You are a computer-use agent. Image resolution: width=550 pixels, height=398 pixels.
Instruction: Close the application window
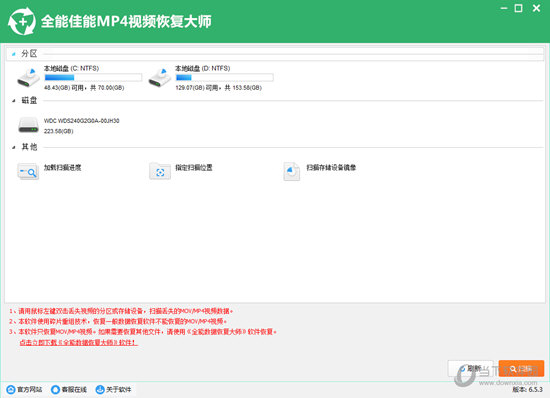536,8
